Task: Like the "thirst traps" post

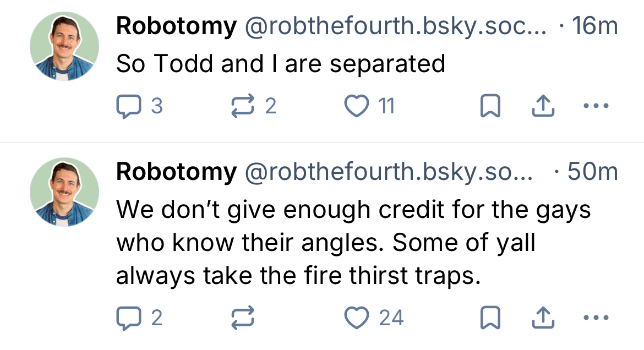Action: [x=356, y=318]
